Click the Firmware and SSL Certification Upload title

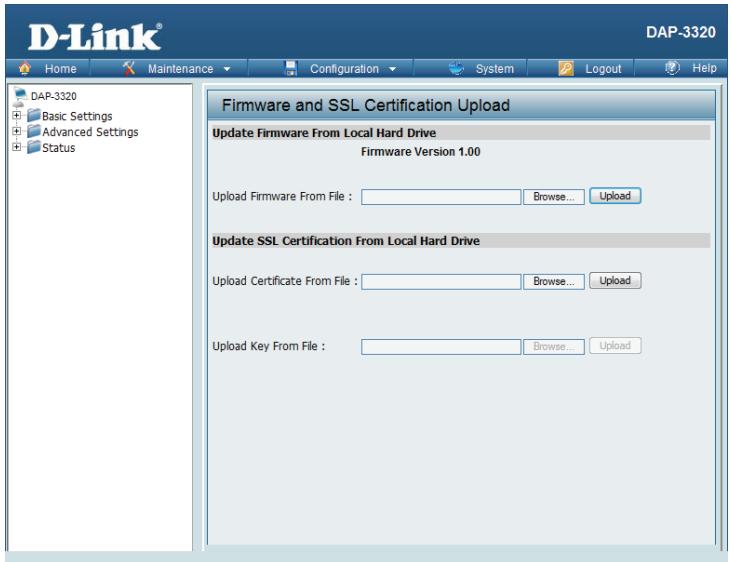pos(366,105)
